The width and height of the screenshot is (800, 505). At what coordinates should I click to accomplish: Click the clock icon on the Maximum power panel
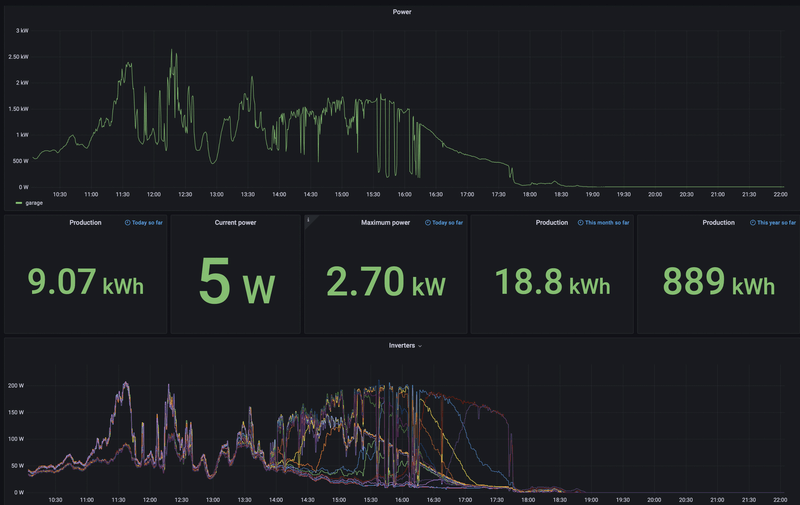(x=428, y=223)
